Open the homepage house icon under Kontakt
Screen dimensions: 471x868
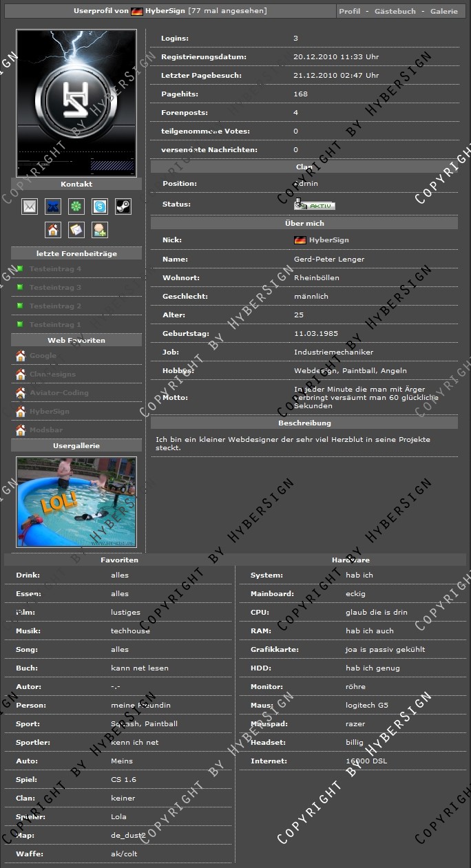[x=53, y=230]
